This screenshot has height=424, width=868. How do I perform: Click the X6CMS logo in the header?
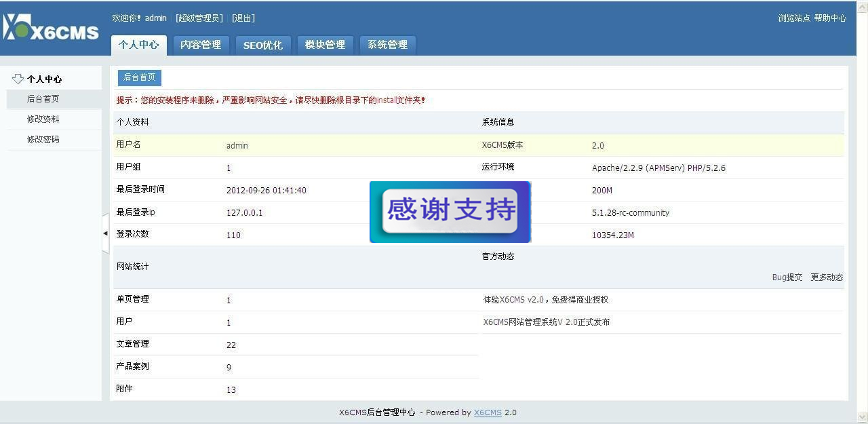point(51,27)
